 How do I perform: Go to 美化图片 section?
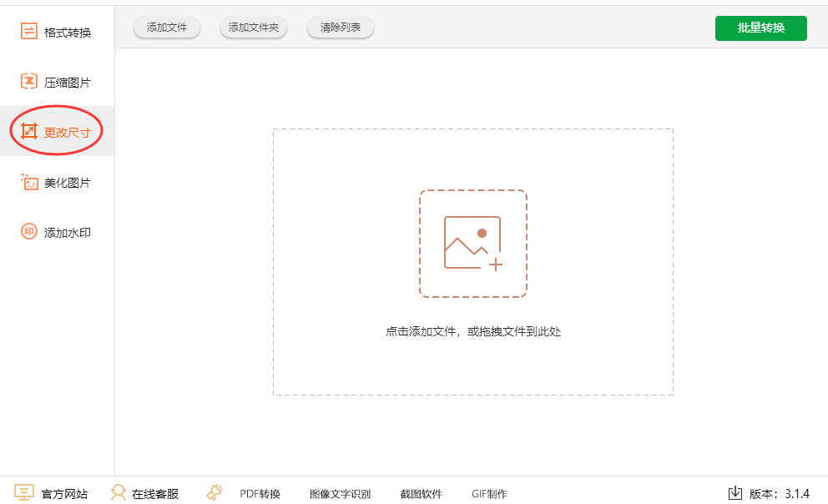click(57, 182)
